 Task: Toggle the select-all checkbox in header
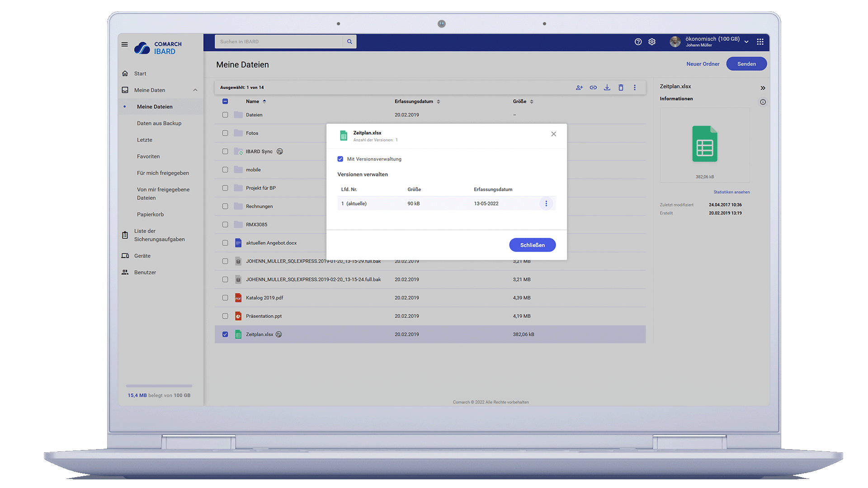[225, 102]
